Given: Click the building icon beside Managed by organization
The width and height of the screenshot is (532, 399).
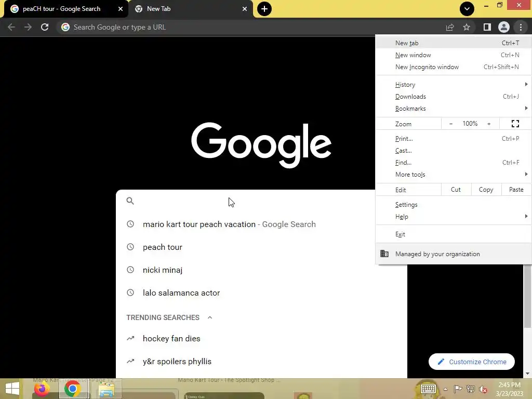Looking at the screenshot, I should pos(384,254).
